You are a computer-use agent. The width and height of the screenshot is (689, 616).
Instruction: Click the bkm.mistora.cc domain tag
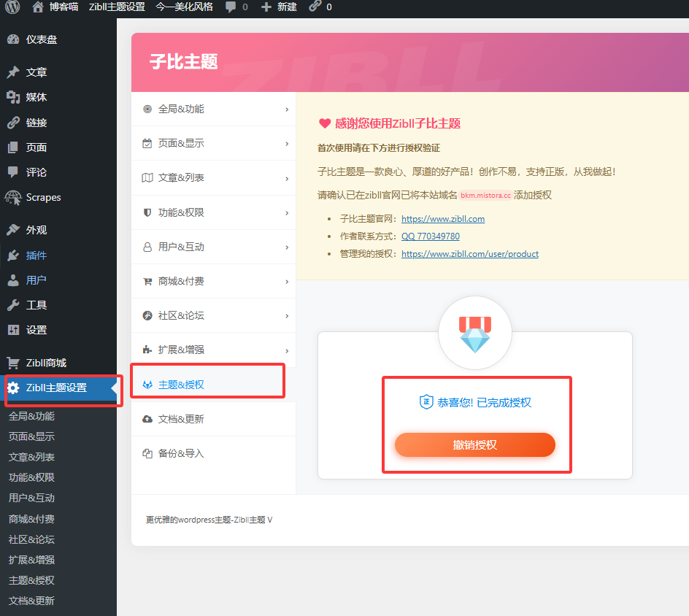[485, 195]
